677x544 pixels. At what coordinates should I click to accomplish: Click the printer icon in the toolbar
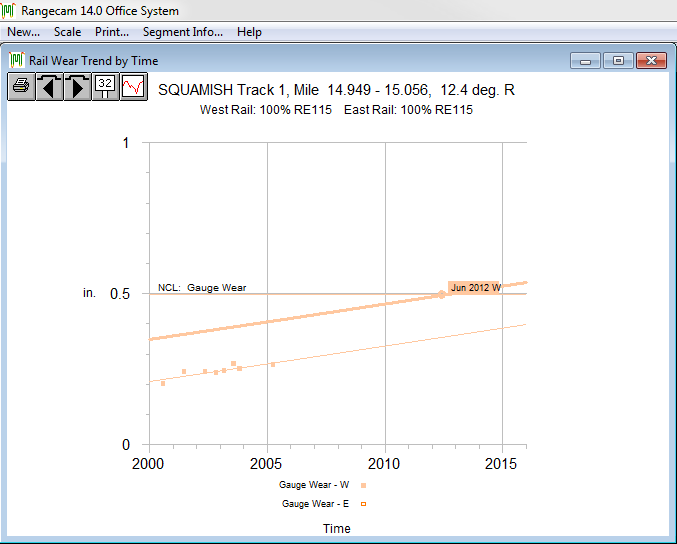[x=21, y=87]
